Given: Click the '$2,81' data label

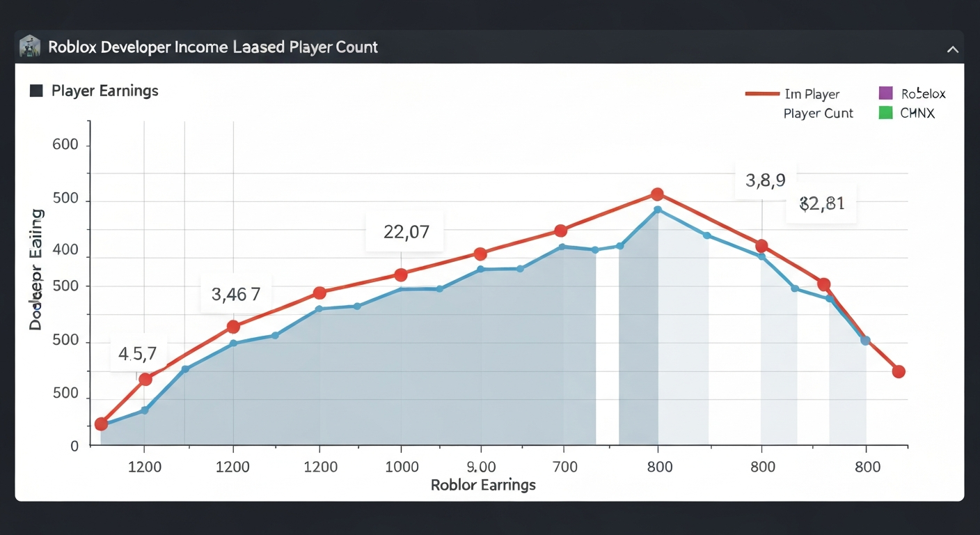Looking at the screenshot, I should pos(822,204).
